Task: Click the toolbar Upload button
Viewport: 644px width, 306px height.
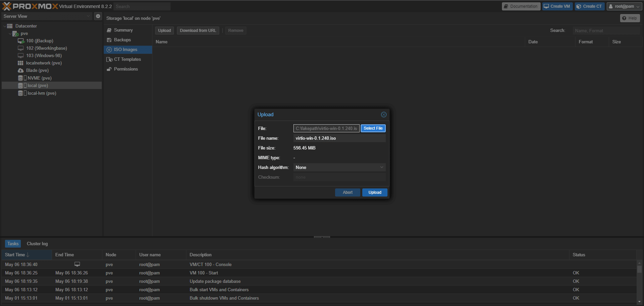Action: [165, 31]
